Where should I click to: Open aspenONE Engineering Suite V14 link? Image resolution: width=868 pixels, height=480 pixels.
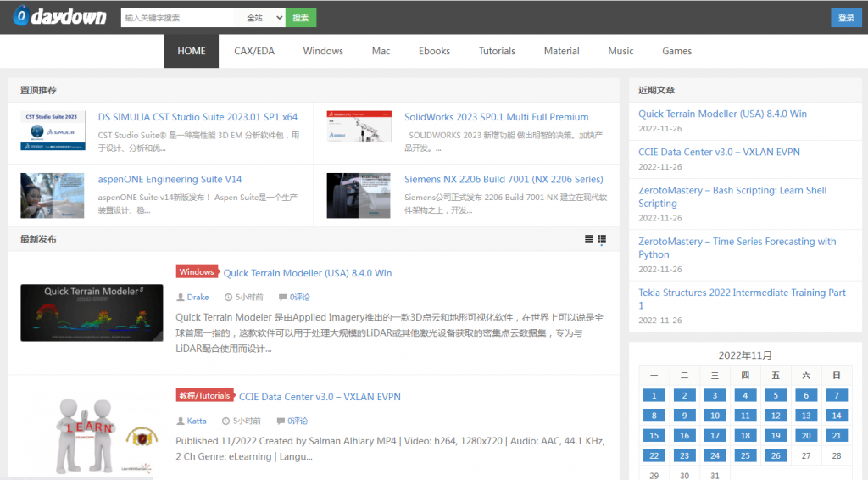coord(170,179)
